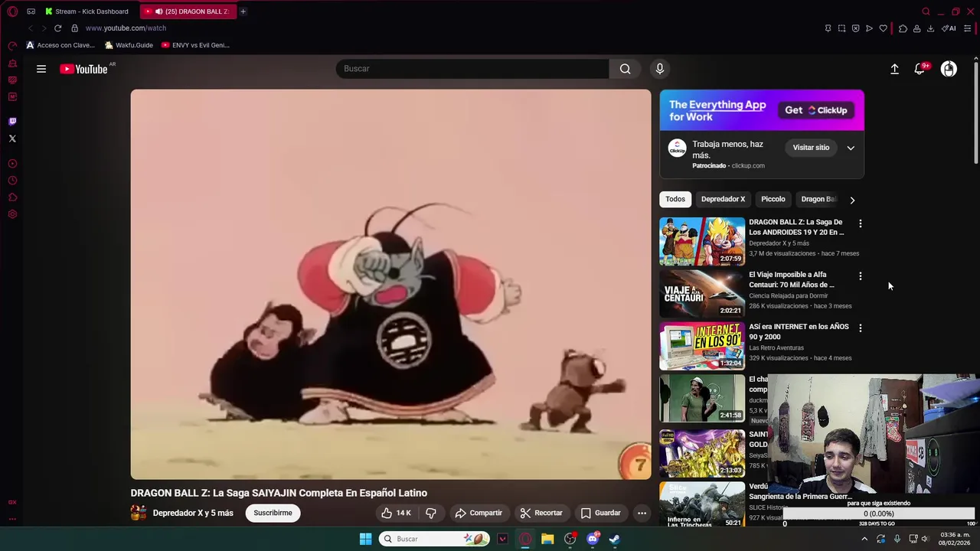Pin the page with the pushpin toolbar icon

point(828,28)
